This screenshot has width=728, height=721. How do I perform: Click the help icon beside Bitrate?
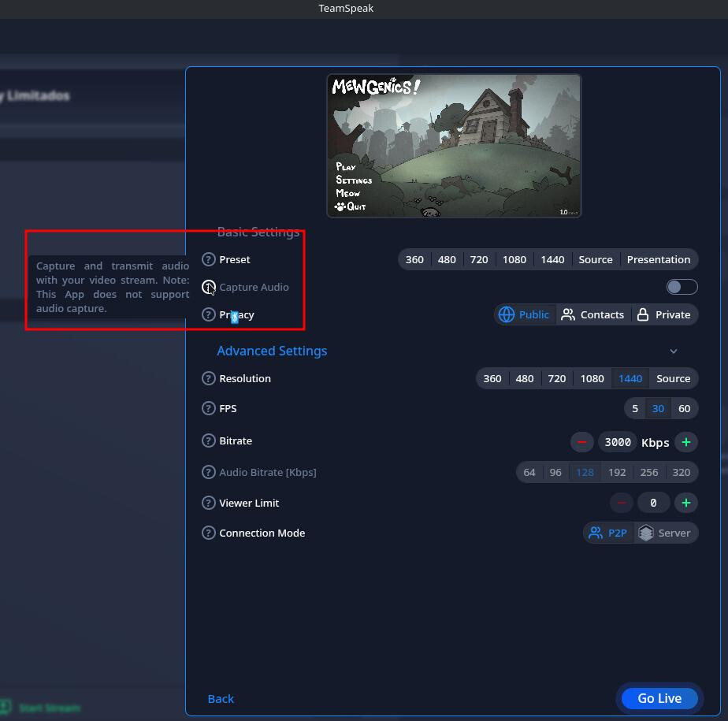(209, 440)
